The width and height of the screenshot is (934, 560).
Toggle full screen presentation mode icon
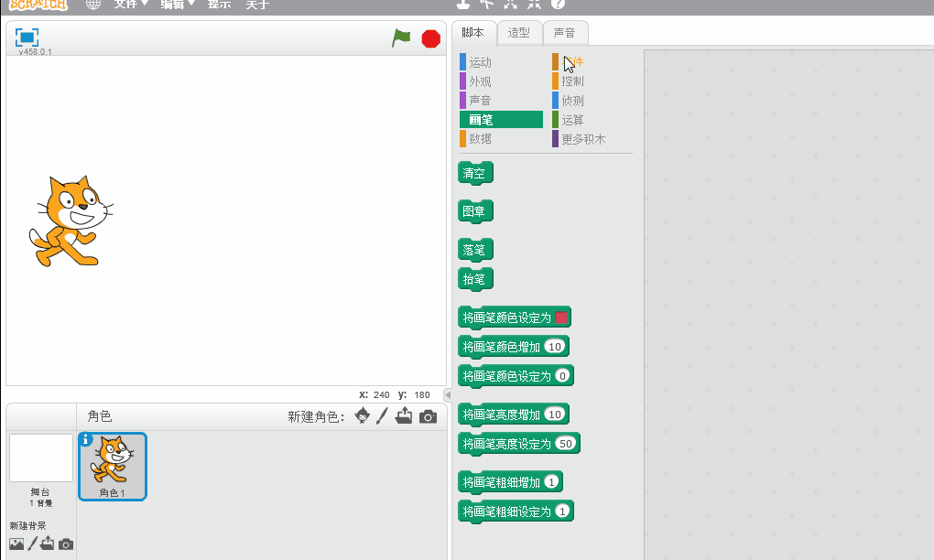[27, 38]
